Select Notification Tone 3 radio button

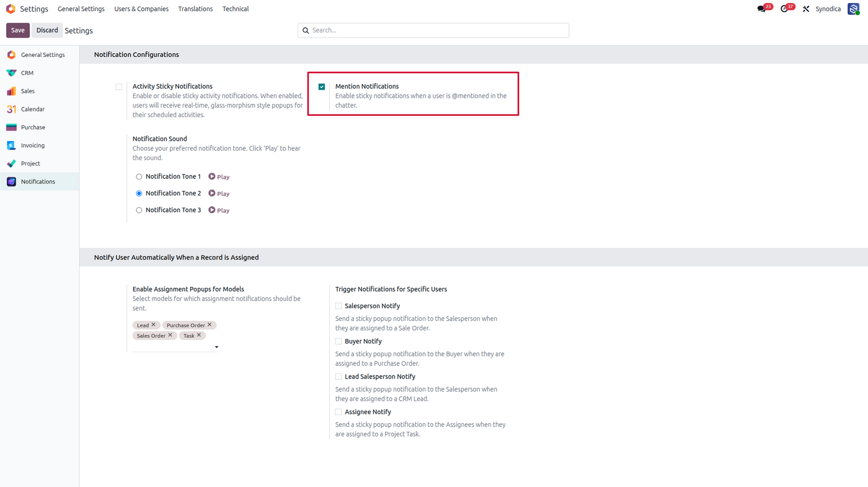click(x=139, y=210)
